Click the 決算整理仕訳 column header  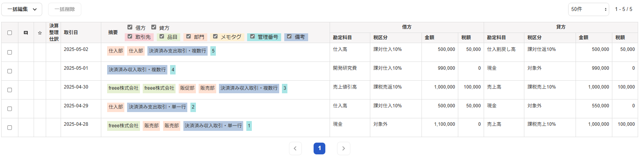(x=54, y=33)
